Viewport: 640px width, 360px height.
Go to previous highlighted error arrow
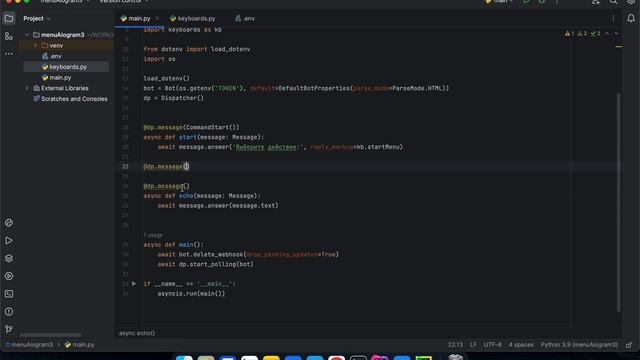coord(607,33)
